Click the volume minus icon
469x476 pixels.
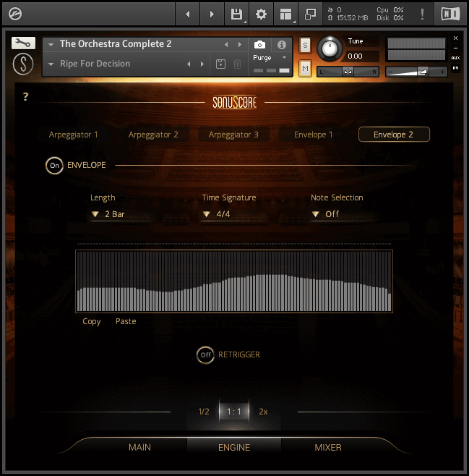tap(391, 72)
